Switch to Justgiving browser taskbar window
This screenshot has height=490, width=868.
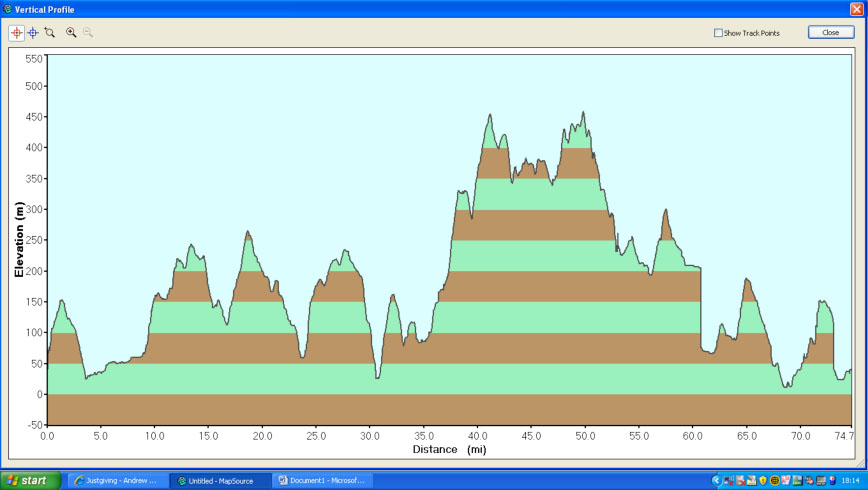117,481
